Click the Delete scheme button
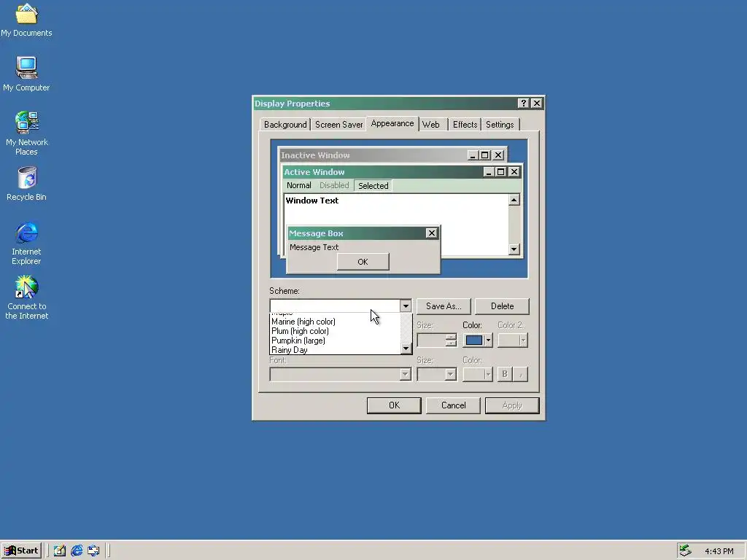Screen dimensions: 747x560 [502, 306]
